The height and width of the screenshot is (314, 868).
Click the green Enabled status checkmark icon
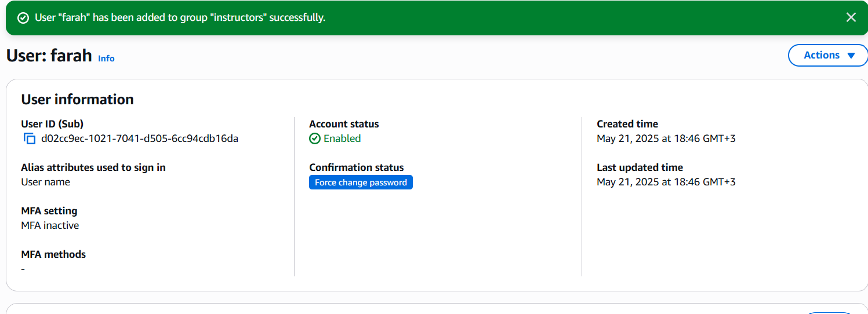315,138
